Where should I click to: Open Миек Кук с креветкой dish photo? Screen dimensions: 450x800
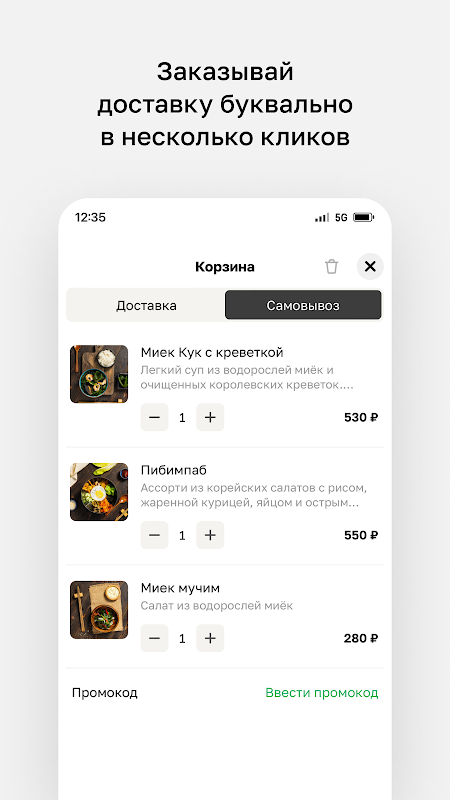tap(99, 374)
